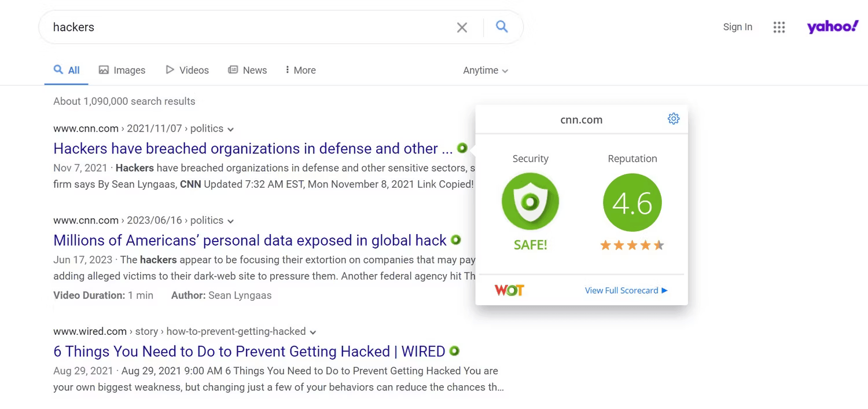Click green WOT badge beside Millions of Americans result
Viewport: 868px width, 409px height.
tap(456, 239)
